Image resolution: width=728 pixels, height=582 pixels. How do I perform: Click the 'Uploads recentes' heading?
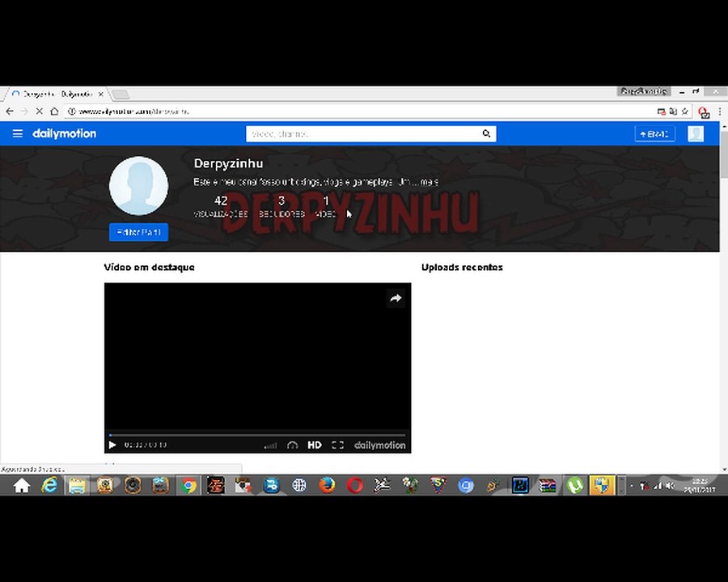pos(462,268)
